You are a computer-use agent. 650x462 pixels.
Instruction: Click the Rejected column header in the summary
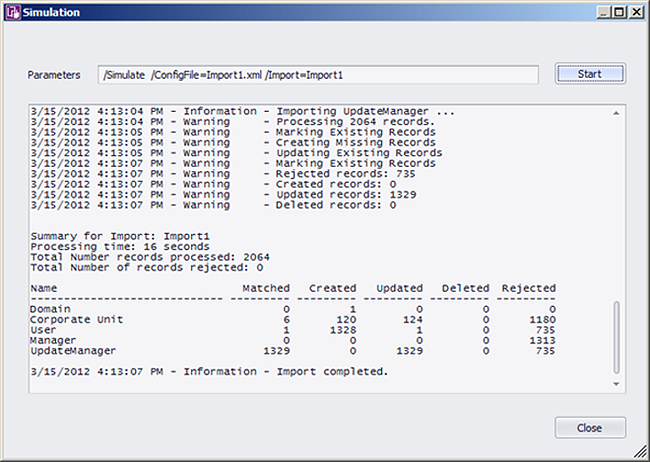coord(528,288)
